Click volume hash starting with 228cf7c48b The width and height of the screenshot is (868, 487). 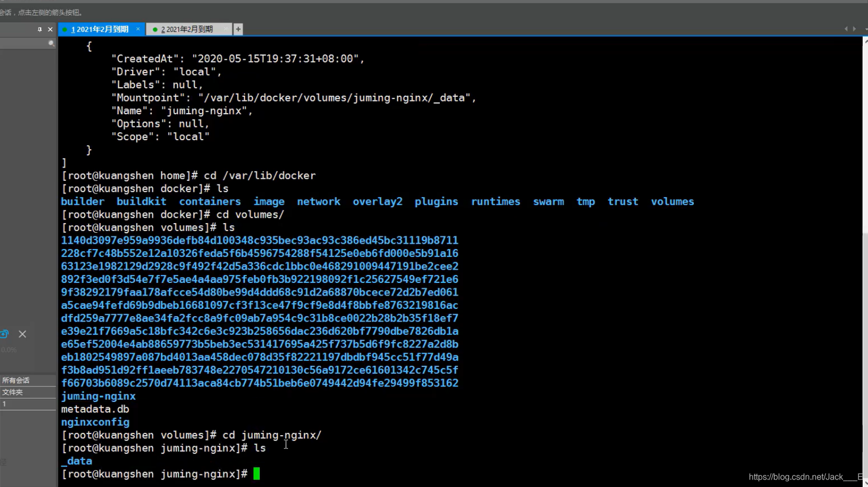(260, 253)
